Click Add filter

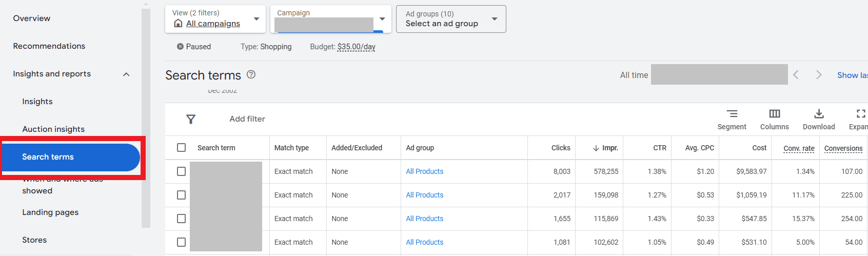coord(247,119)
